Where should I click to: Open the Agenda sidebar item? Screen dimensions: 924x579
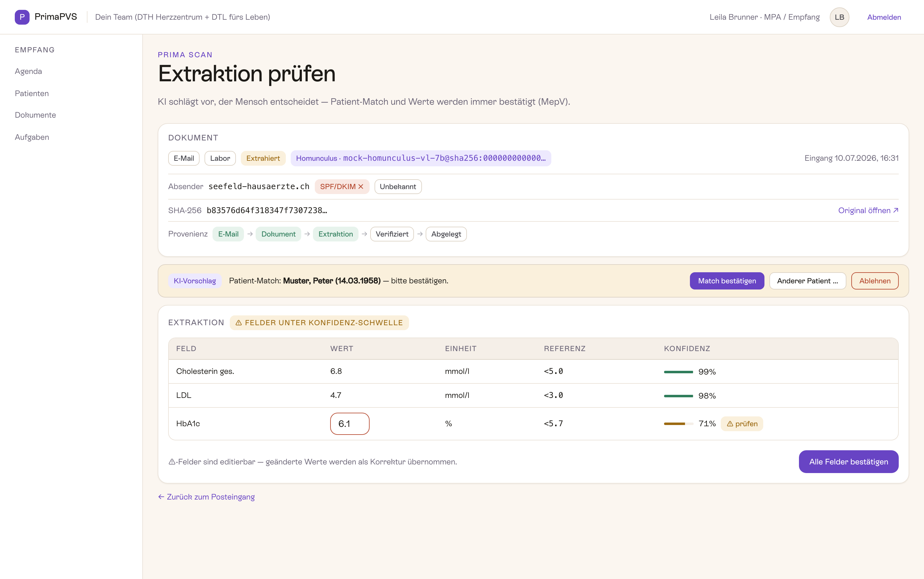(x=28, y=71)
